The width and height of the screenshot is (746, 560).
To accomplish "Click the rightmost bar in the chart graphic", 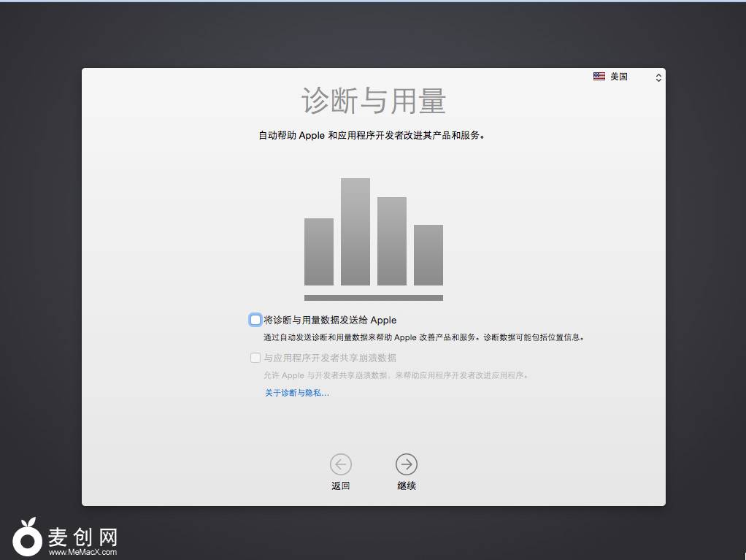I will point(428,255).
